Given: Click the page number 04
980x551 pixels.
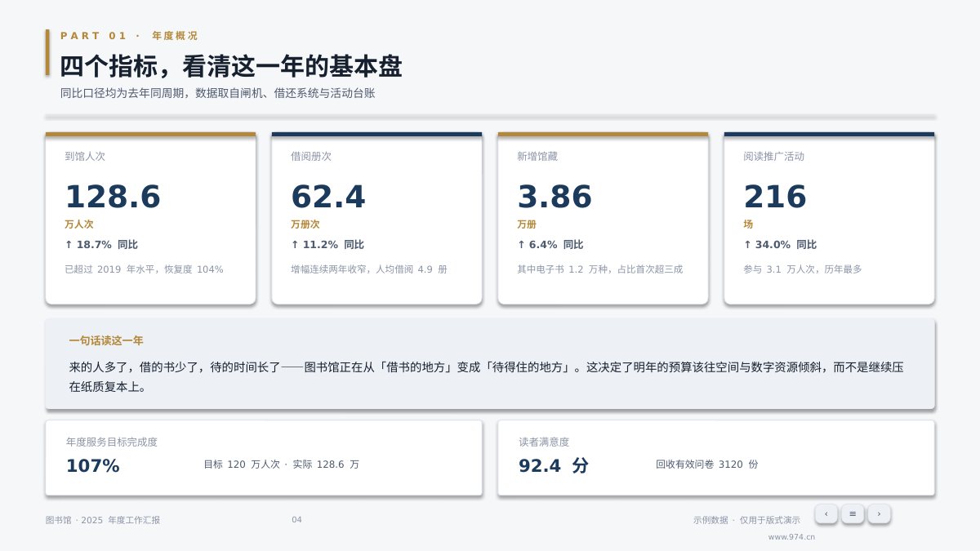Looking at the screenshot, I should [x=296, y=520].
